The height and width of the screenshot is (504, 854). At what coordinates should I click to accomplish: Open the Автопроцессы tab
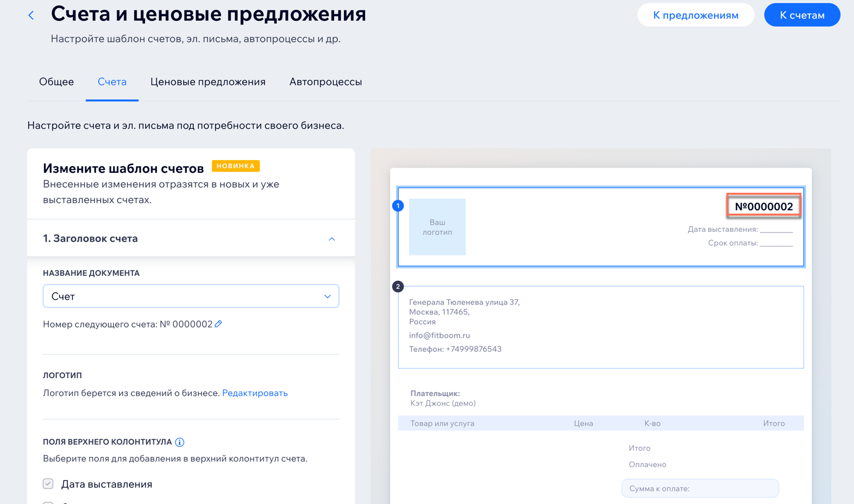pos(325,81)
